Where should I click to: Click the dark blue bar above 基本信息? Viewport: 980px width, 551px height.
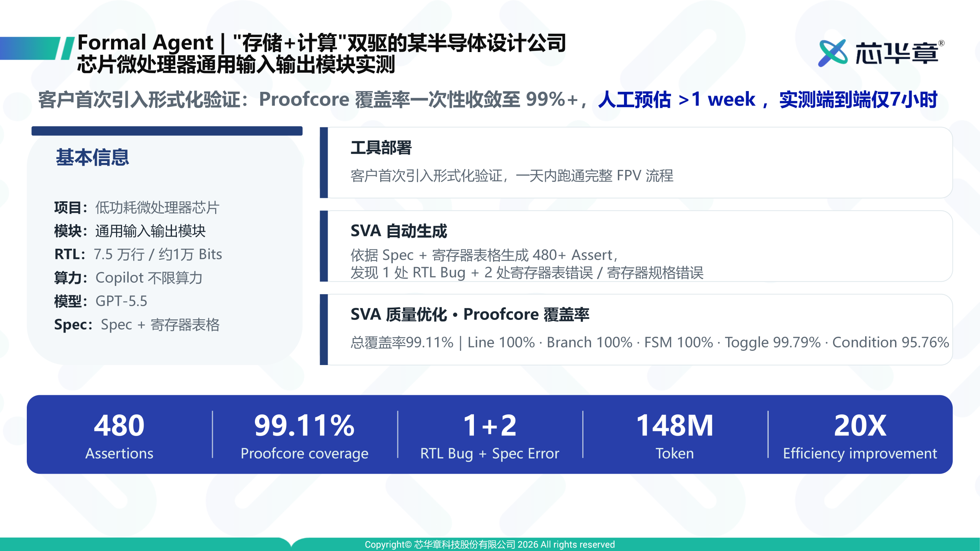click(167, 131)
